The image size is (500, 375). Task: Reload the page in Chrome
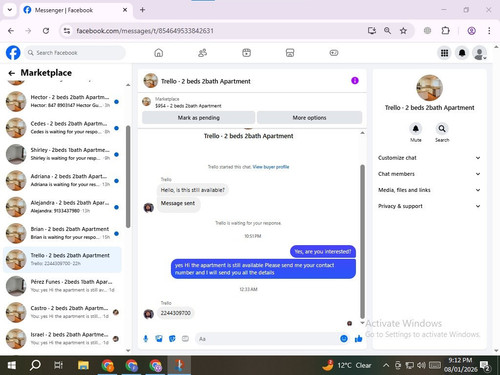click(x=46, y=31)
